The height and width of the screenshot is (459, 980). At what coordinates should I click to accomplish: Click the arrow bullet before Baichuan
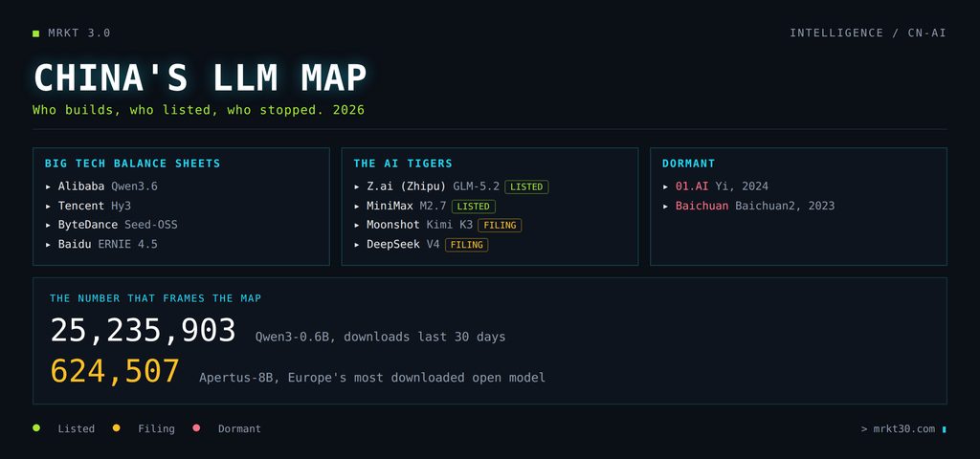pos(666,206)
